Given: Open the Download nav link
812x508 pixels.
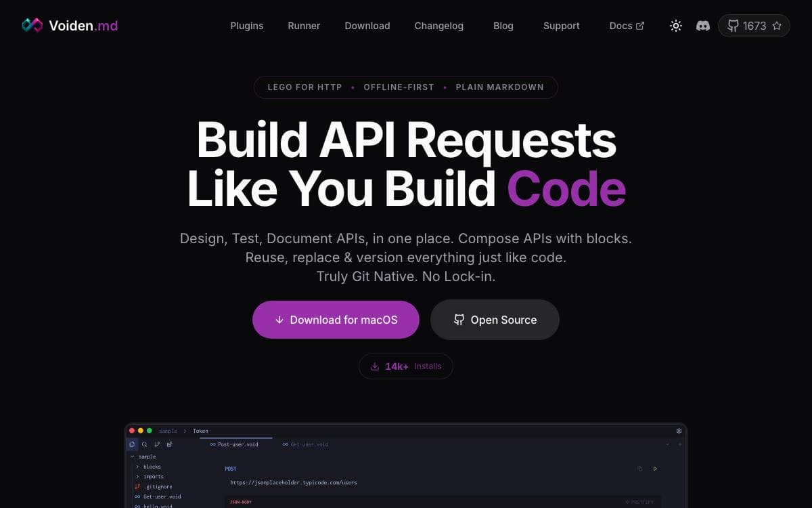Looking at the screenshot, I should click(367, 26).
